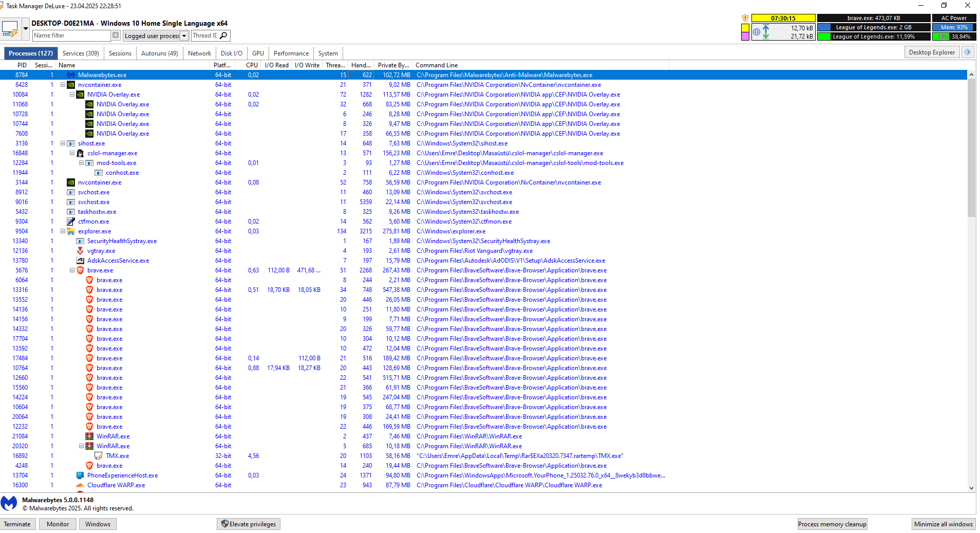Open Desktop Explorer

click(932, 52)
